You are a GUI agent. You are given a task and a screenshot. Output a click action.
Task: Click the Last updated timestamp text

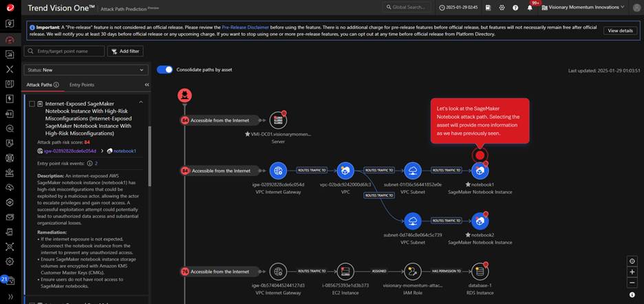[x=603, y=71]
